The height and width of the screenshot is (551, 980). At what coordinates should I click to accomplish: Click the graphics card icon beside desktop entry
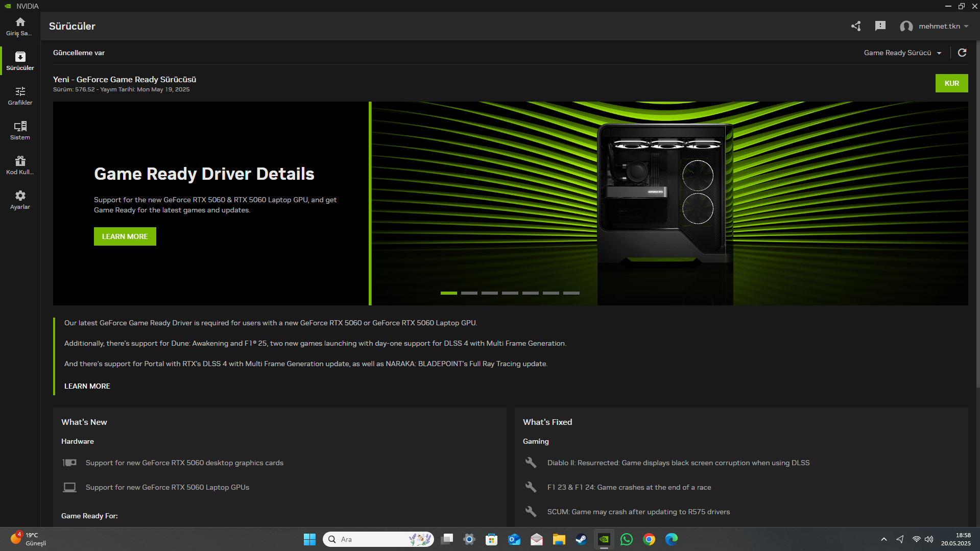pos(69,463)
